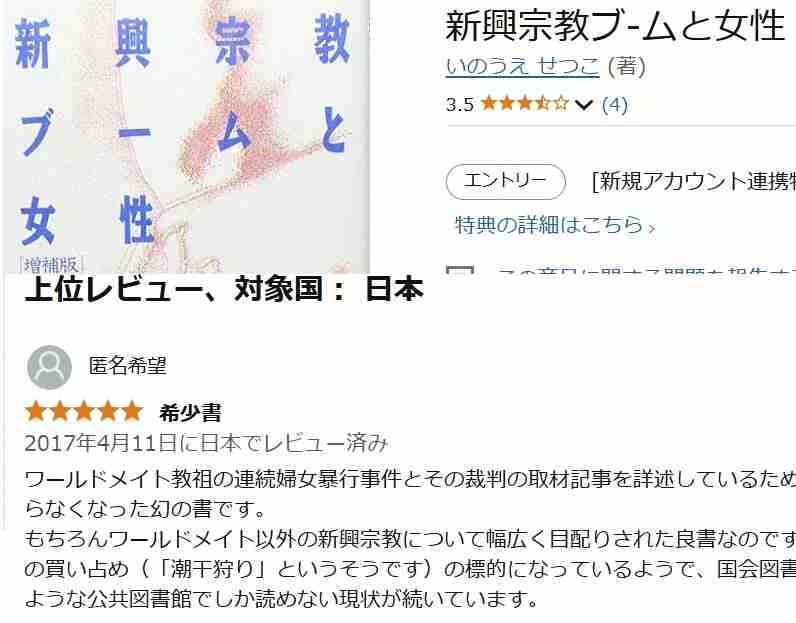The width and height of the screenshot is (796, 623).
Task: Click the partially hidden report-problem icon
Action: click(460, 269)
